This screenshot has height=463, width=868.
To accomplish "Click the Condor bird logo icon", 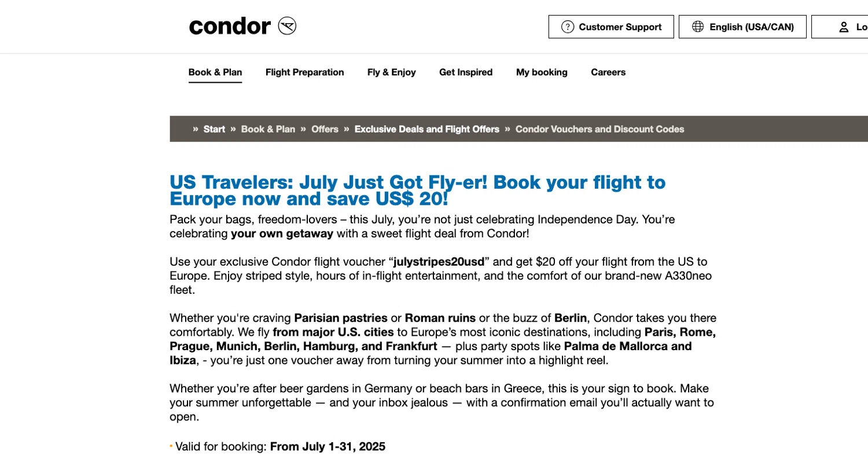I will coord(287,26).
